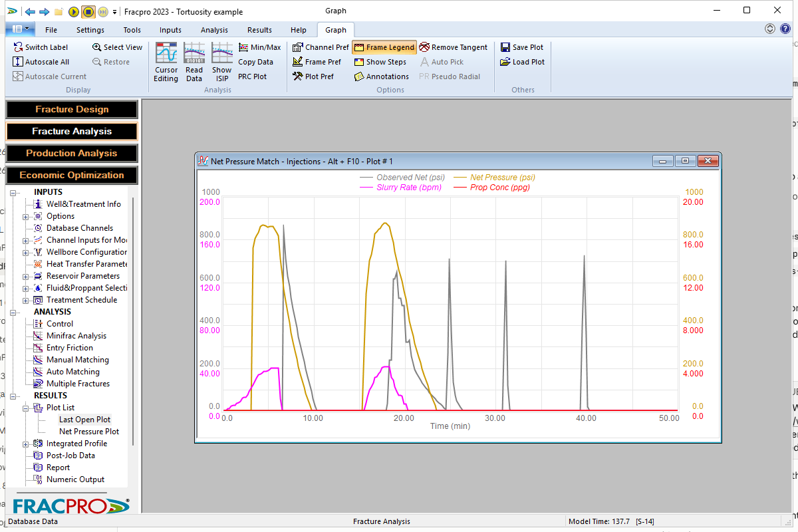Screen dimensions: 798x532
Task: Expand Integrated Profile tree node
Action: coord(26,444)
